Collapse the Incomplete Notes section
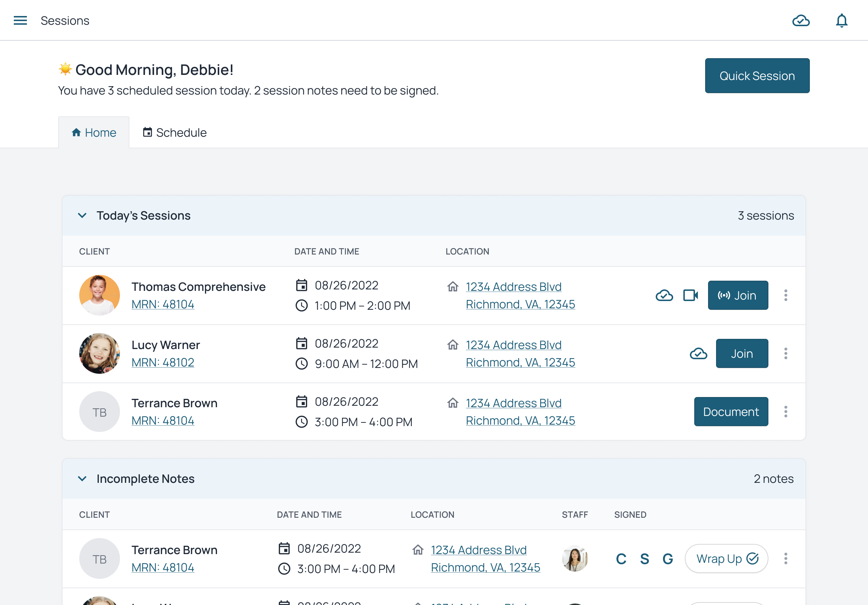This screenshot has height=605, width=868. click(x=82, y=479)
